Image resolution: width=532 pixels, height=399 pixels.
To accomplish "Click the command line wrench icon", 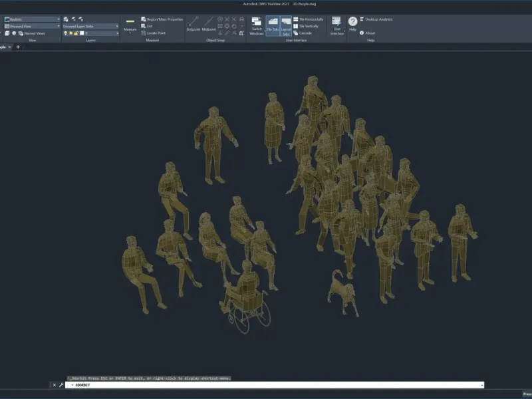I will pos(61,385).
